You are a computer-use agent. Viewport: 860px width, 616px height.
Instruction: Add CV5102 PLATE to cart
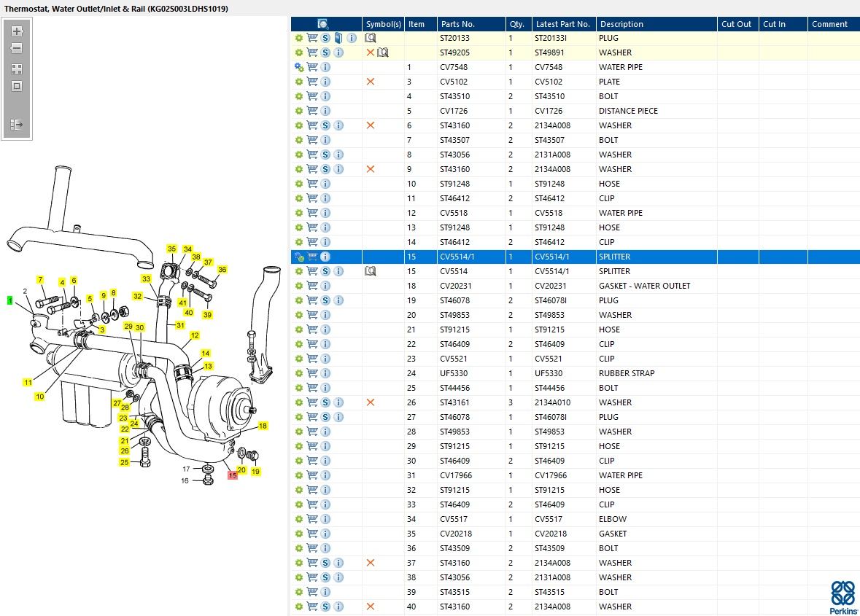pos(312,82)
